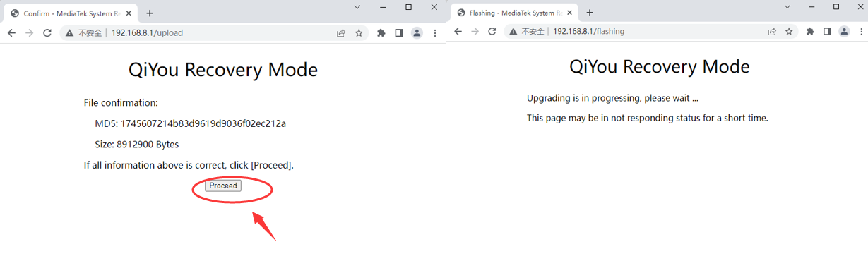
Task: Reload the 192.168.8.1/flashing page
Action: 492,31
